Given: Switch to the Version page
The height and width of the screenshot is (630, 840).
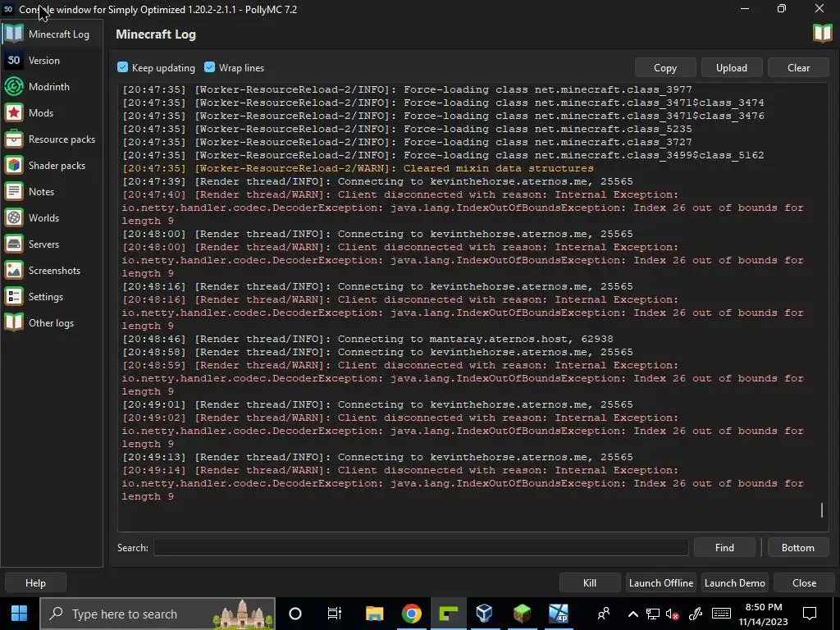Looking at the screenshot, I should pos(52,60).
